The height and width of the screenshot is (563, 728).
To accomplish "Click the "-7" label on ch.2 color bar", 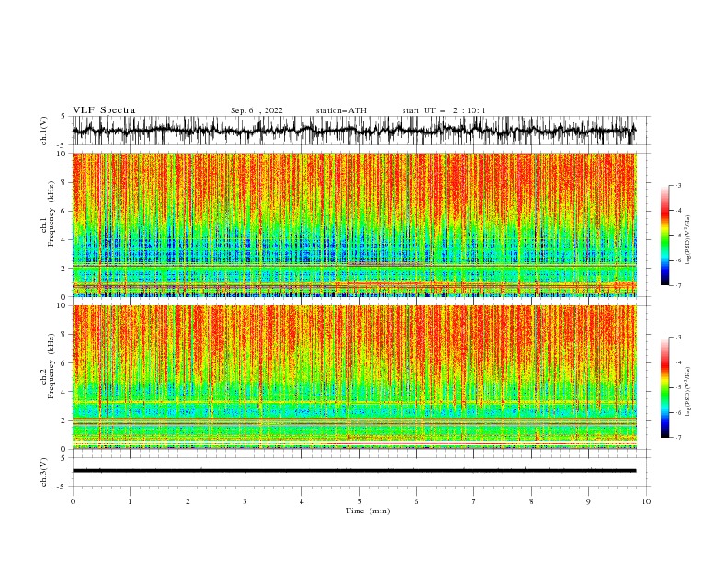I will coord(678,437).
